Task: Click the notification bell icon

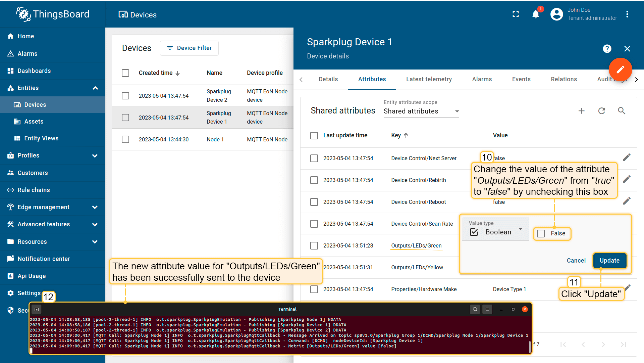Action: pos(536,14)
